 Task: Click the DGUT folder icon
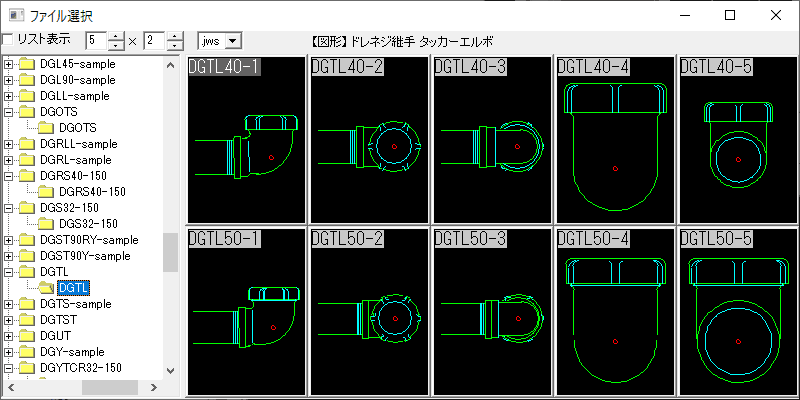tap(27, 336)
